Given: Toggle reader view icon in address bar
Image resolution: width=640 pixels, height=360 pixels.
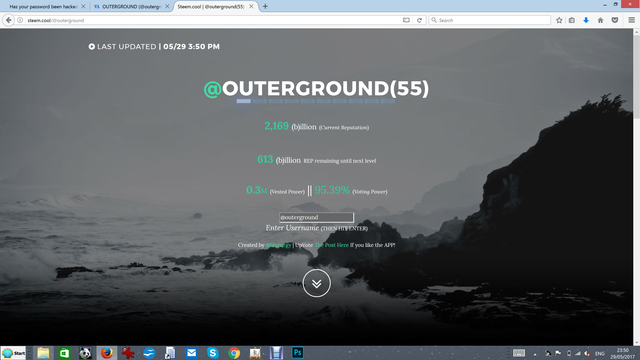Looking at the screenshot, I should point(406,20).
